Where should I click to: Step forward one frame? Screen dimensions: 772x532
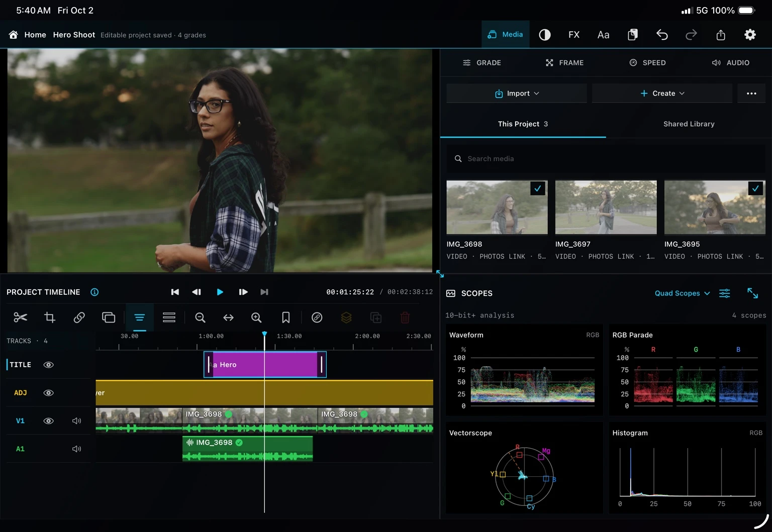243,292
